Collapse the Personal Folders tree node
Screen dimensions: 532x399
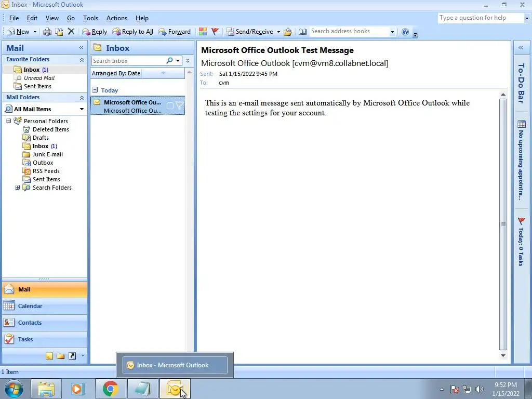tap(8, 121)
